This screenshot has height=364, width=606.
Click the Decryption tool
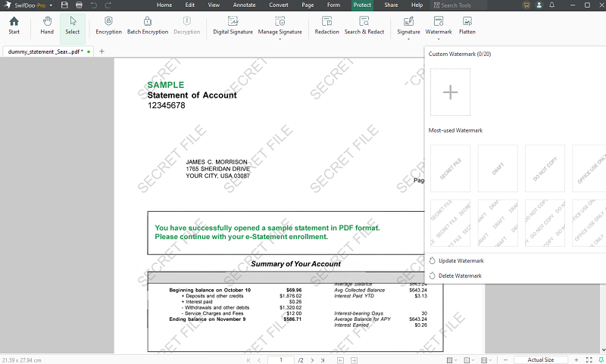coord(186,26)
